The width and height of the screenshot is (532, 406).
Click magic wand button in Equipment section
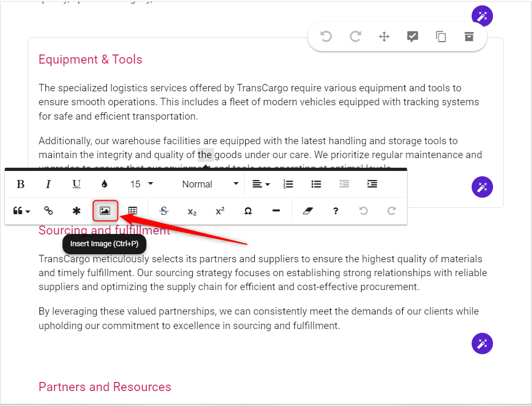point(482,187)
